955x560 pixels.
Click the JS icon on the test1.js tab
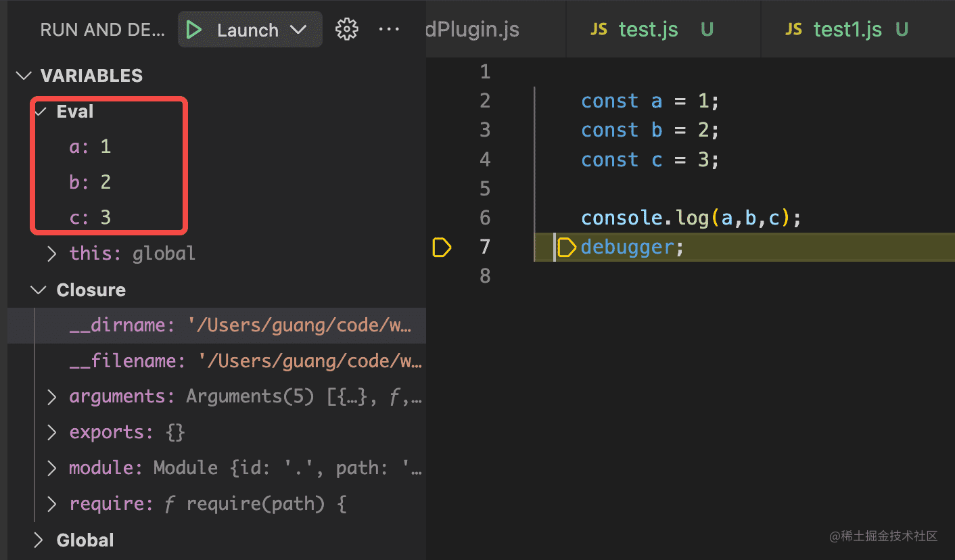(x=793, y=30)
